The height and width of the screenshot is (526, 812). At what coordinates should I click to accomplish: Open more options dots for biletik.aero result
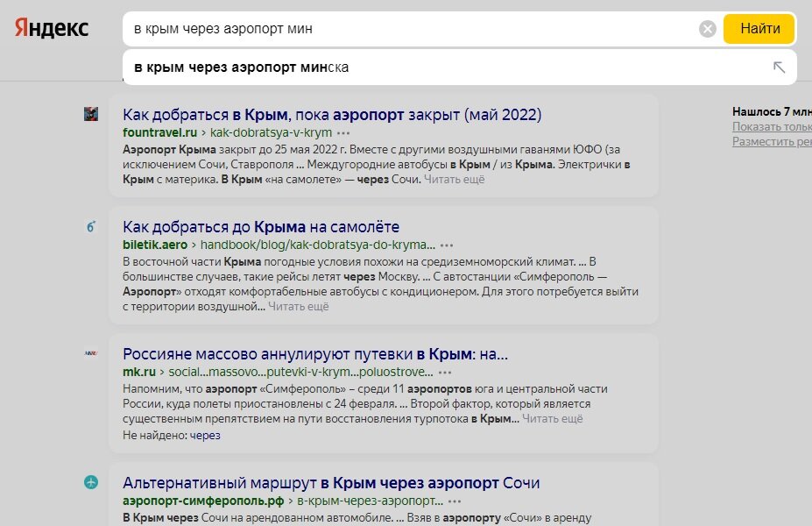point(447,245)
